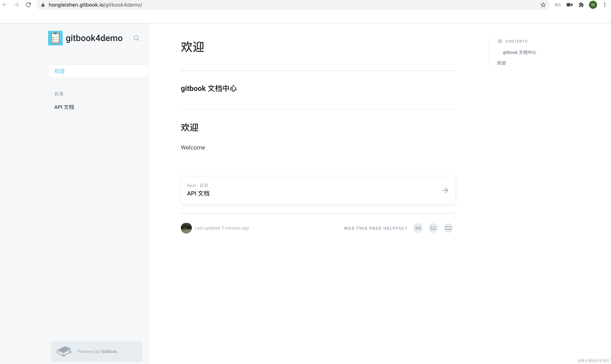Click the green H profile avatar
This screenshot has height=364, width=611.
click(x=593, y=5)
